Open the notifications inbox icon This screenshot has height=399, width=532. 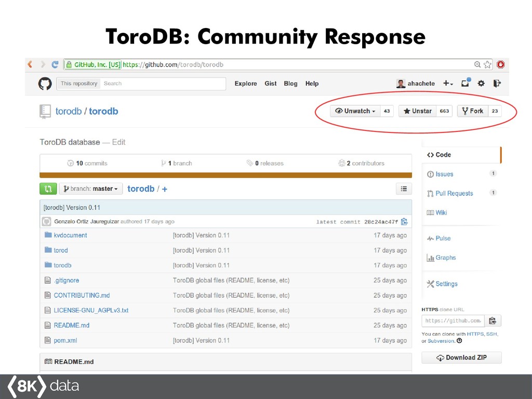point(465,83)
